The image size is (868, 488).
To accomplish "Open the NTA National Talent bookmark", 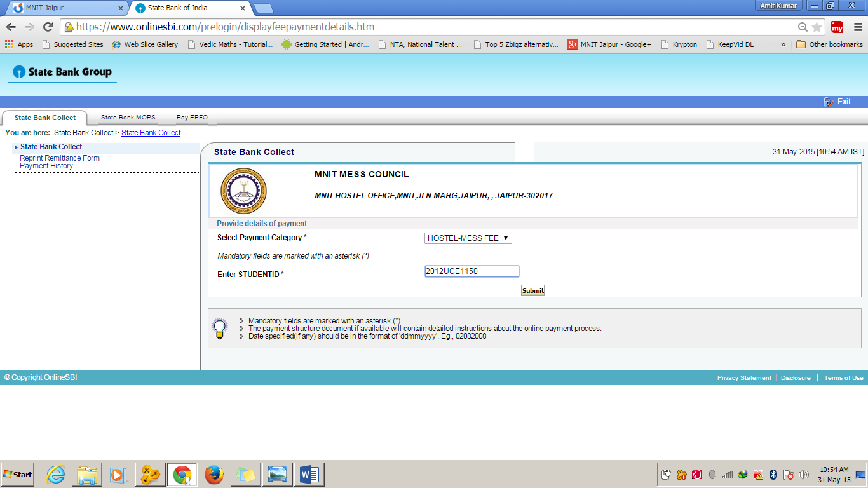I will (x=419, y=44).
